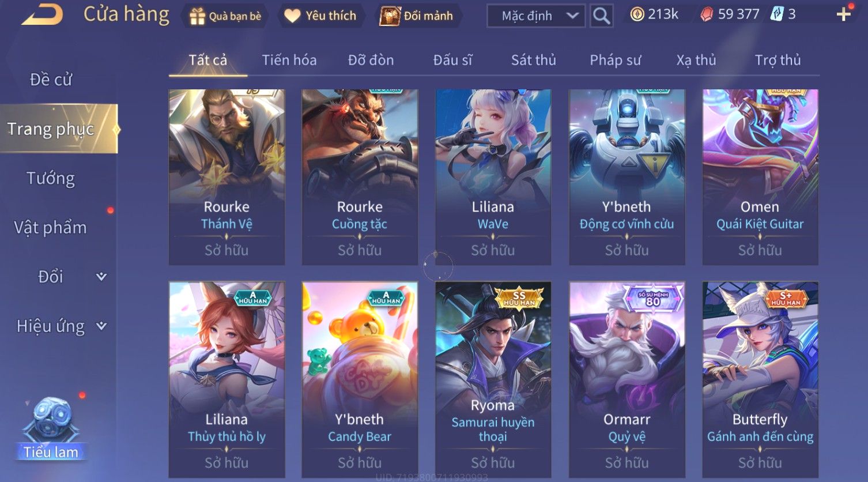Expand the Đổi sidebar submenu
Image resolution: width=868 pixels, height=482 pixels.
point(101,277)
